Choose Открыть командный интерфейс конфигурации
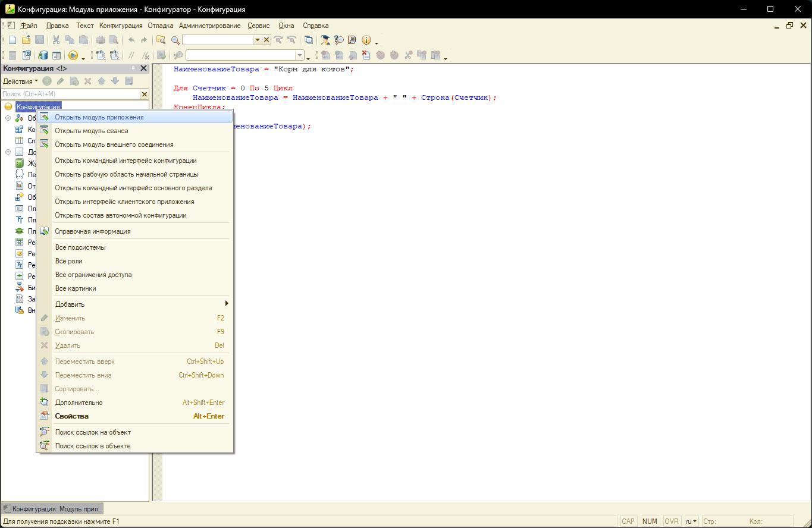This screenshot has width=812, height=528. 134,161
